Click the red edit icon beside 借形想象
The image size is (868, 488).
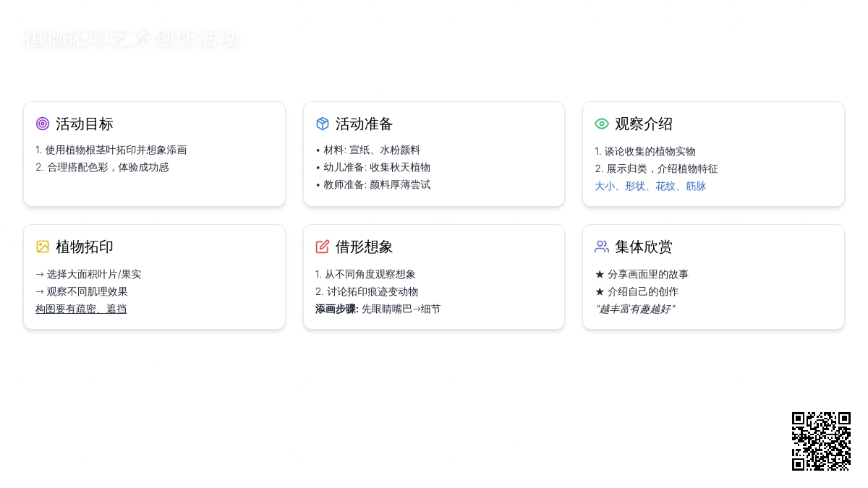click(323, 247)
